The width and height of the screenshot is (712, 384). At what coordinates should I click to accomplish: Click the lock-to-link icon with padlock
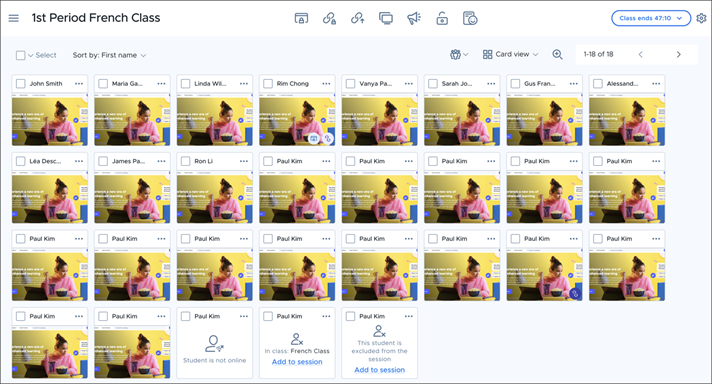click(x=329, y=18)
